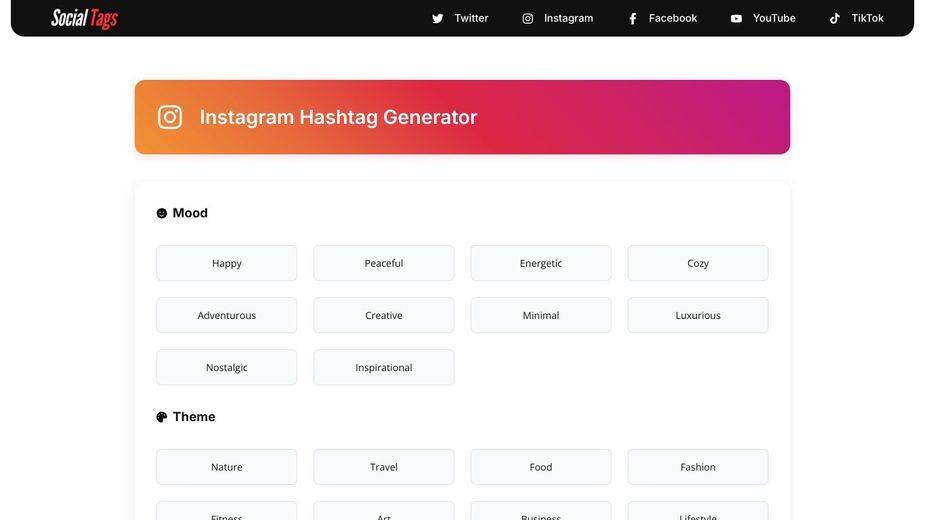
Task: Go to the TikTok menu item
Action: tap(857, 18)
